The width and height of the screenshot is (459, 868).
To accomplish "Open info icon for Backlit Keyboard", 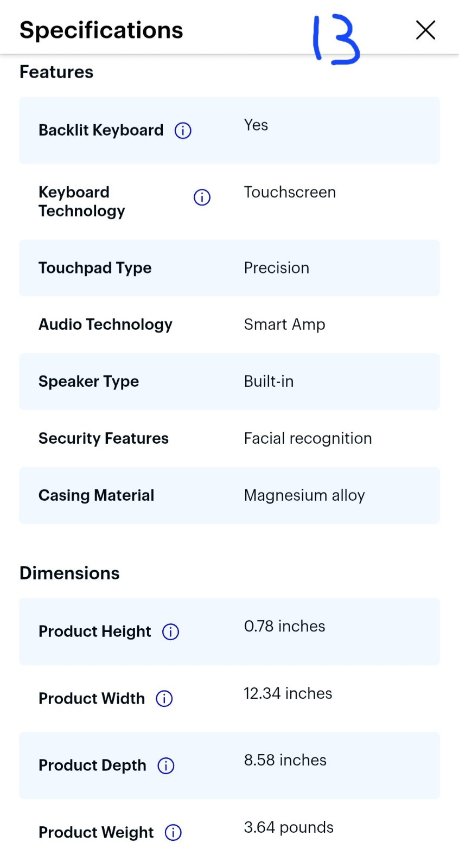I will coord(183,131).
